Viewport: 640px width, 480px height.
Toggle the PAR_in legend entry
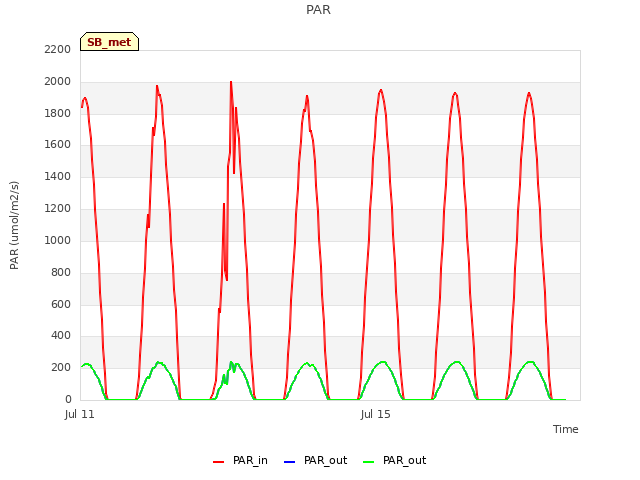click(240, 460)
